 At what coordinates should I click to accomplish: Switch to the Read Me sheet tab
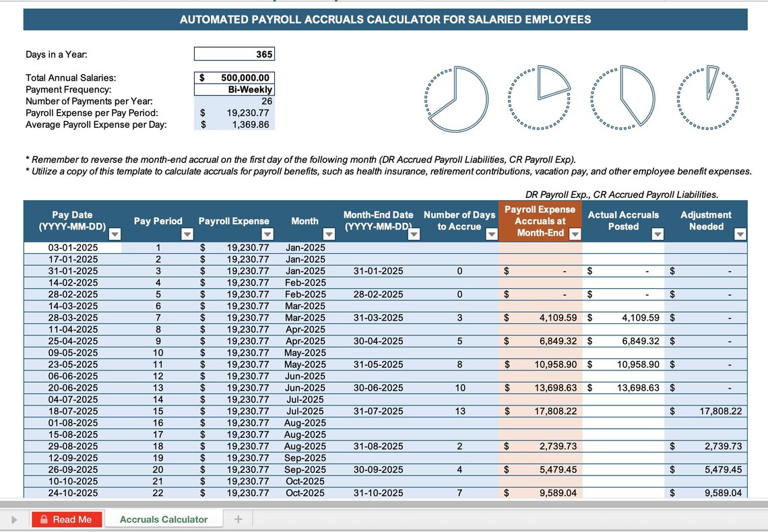[x=67, y=519]
